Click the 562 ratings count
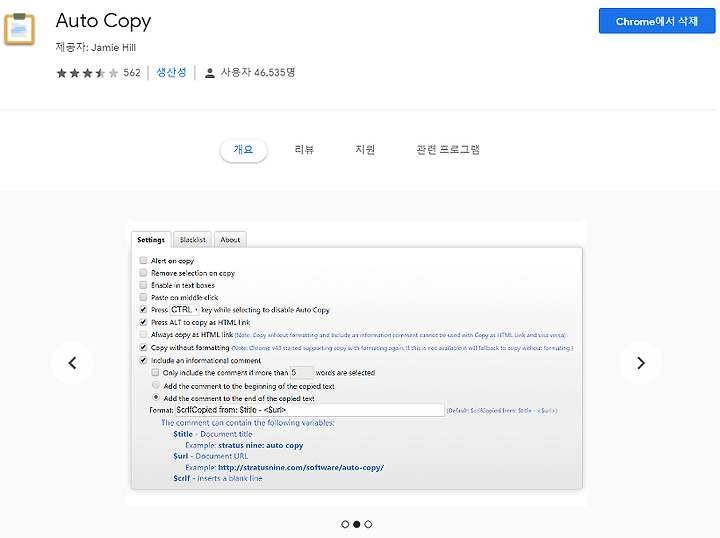The height and width of the screenshot is (538, 720). coord(132,73)
